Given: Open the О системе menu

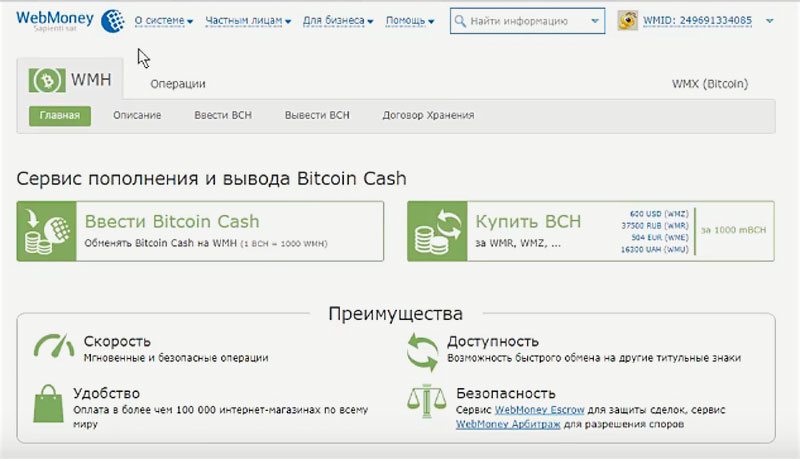Looking at the screenshot, I should point(163,21).
